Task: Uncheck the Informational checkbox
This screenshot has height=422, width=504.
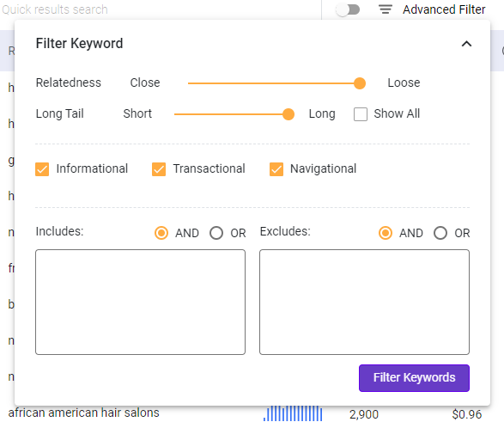Action: click(x=42, y=169)
